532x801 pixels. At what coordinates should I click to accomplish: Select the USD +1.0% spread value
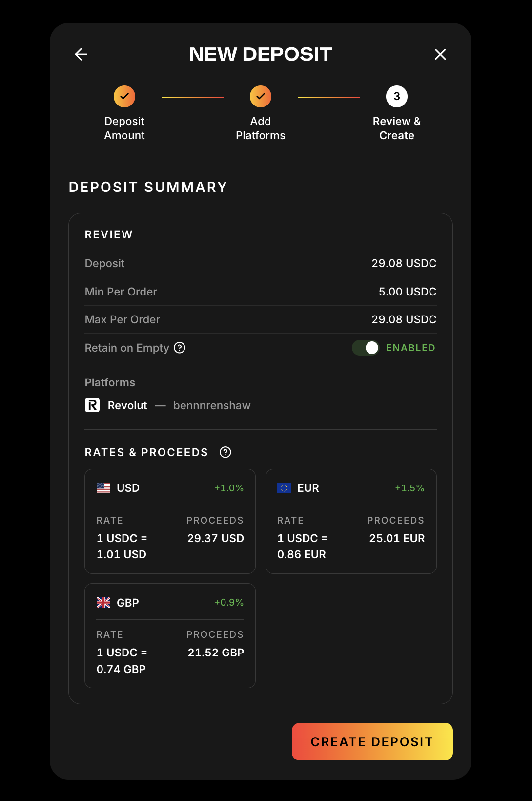(x=229, y=488)
